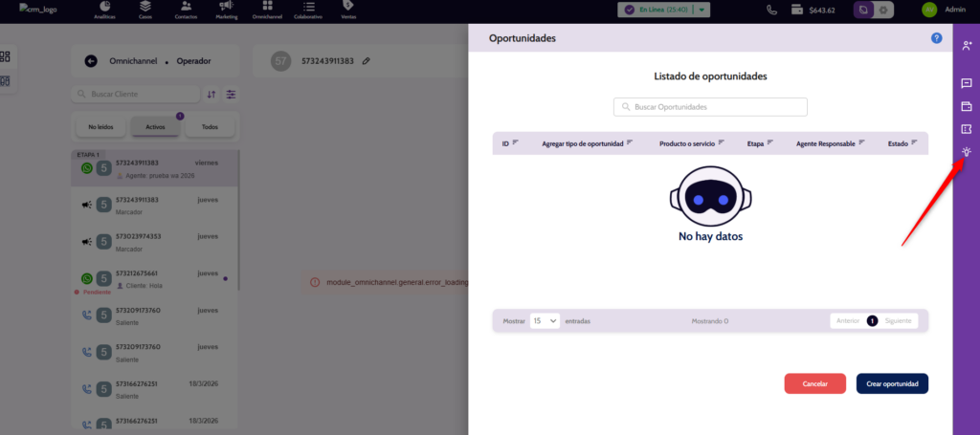The image size is (980, 435).
Task: Click the blue help question mark icon
Action: (x=936, y=38)
